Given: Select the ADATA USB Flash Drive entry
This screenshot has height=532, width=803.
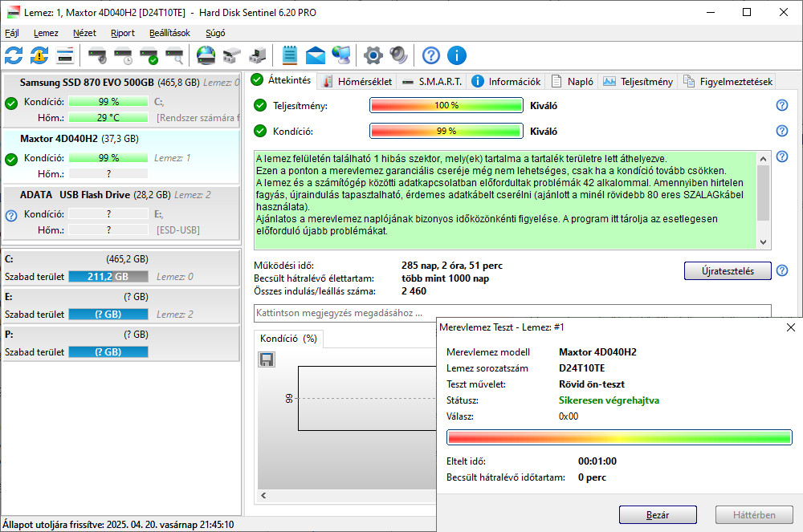Looking at the screenshot, I should [121, 213].
